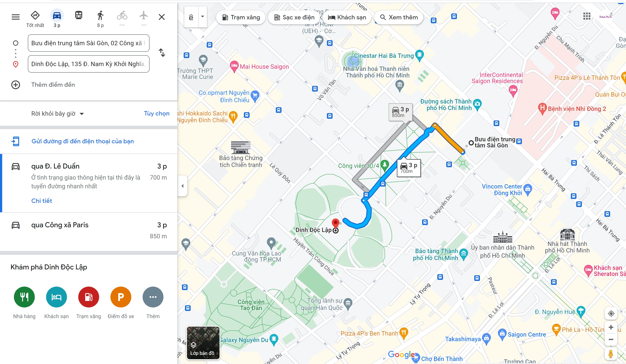Image resolution: width=626 pixels, height=364 pixels.
Task: Select the driving travel mode
Action: point(57,18)
